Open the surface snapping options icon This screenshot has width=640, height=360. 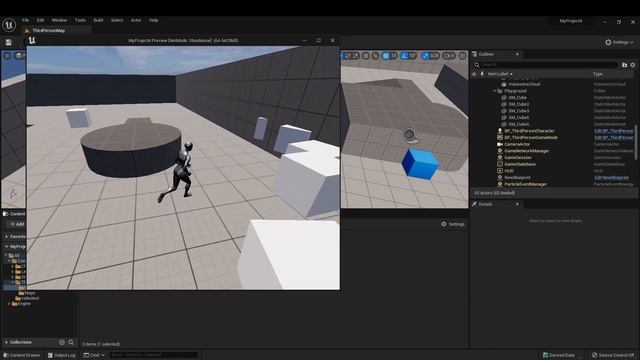pos(376,56)
